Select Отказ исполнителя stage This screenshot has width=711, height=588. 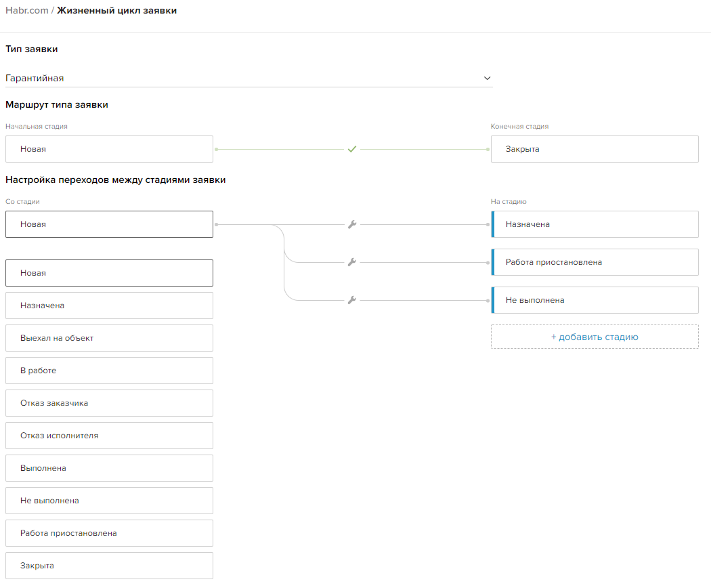[x=109, y=436]
